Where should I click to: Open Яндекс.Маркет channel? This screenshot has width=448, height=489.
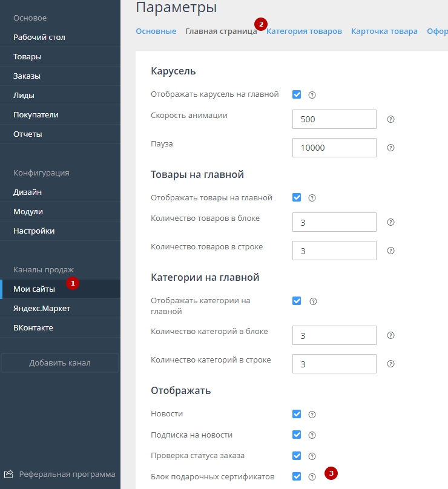click(x=60, y=309)
